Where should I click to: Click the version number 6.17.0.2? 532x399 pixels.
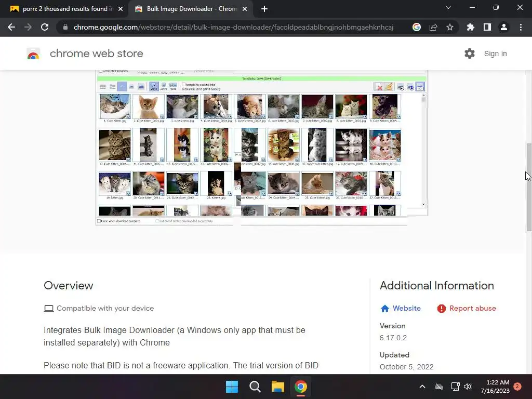[x=393, y=338]
